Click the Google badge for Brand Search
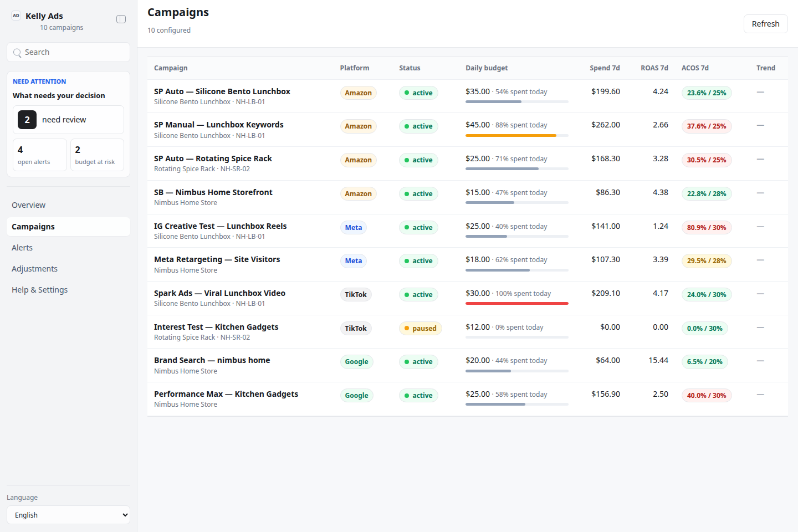Viewport: 798px width, 532px height. tap(356, 362)
